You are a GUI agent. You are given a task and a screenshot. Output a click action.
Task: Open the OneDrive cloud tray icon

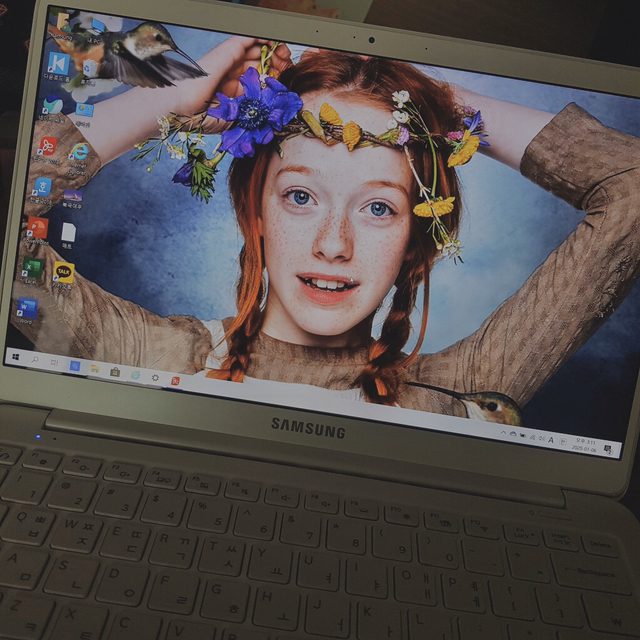513,434
